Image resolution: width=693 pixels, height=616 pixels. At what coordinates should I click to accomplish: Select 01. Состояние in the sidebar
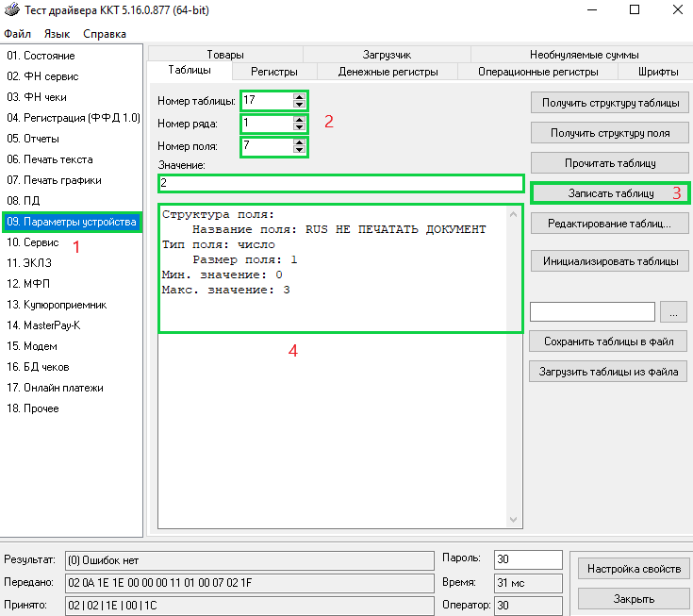coord(41,56)
